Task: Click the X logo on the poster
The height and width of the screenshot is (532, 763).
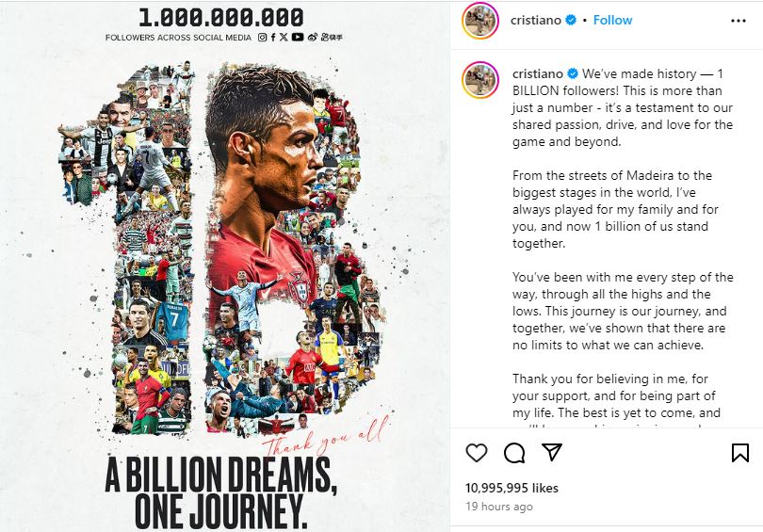Action: pyautogui.click(x=284, y=37)
